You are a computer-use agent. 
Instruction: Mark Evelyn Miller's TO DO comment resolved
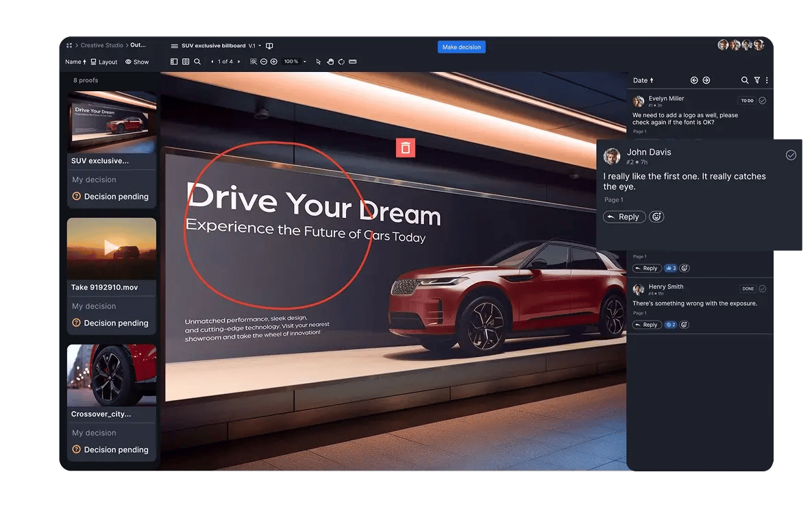[762, 100]
